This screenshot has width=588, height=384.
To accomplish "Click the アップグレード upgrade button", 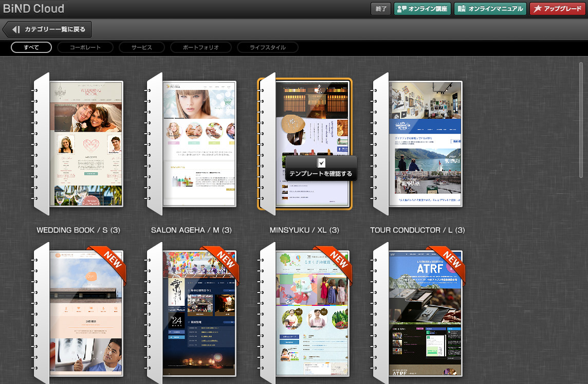I will tap(557, 9).
